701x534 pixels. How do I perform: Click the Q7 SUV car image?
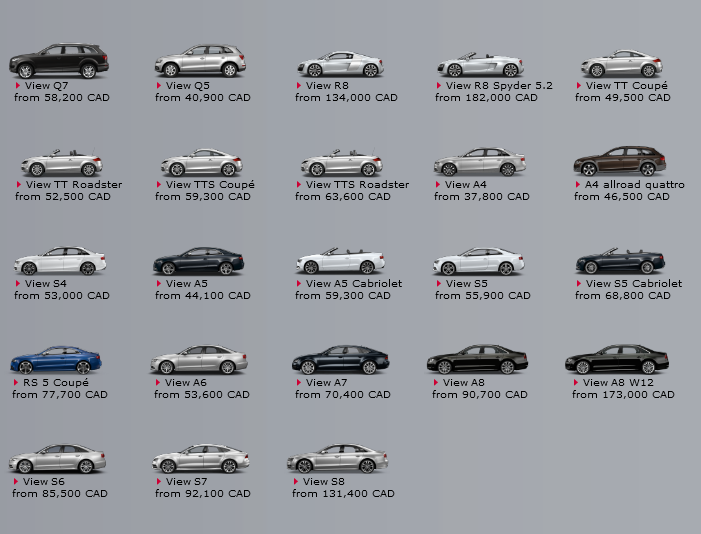[x=59, y=61]
